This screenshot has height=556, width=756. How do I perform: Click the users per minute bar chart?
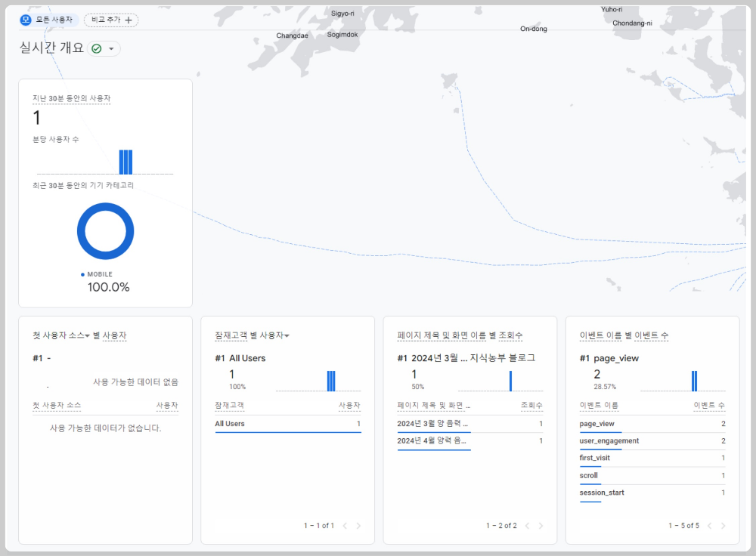point(105,162)
